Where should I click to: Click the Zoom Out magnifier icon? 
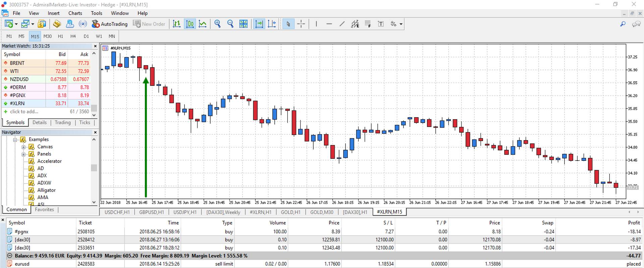[230, 24]
